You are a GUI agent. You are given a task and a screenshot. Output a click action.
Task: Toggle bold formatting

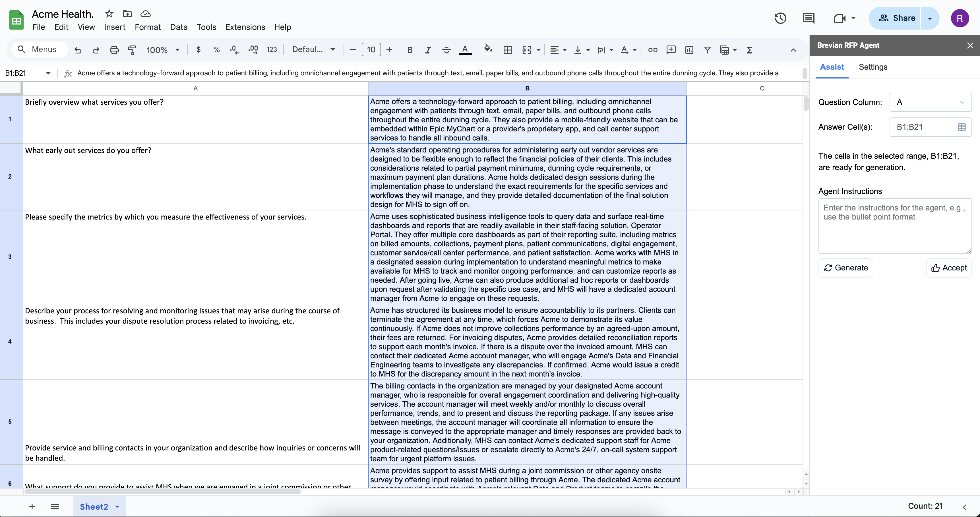pos(410,50)
